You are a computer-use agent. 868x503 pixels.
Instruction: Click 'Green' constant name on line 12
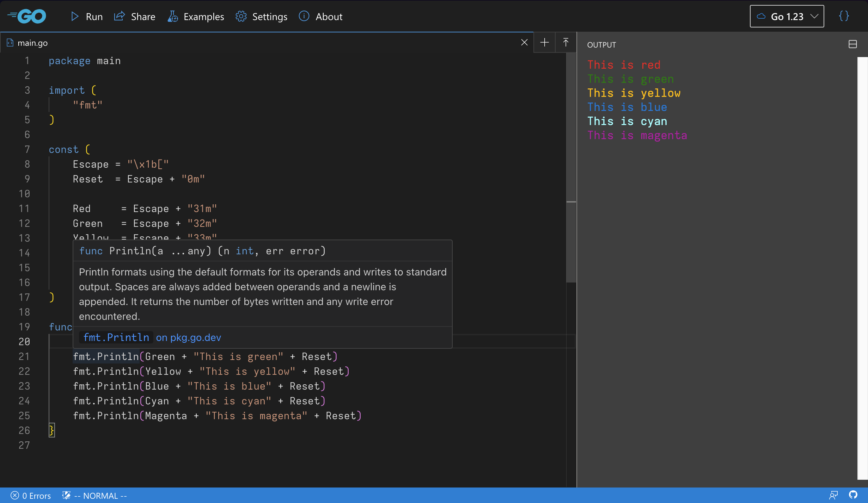coord(88,224)
